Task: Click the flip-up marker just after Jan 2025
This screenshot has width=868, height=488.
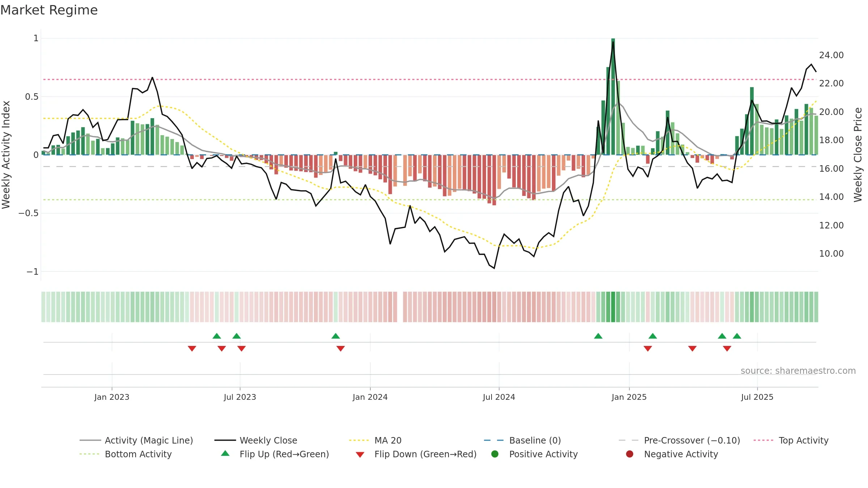Action: pos(653,336)
